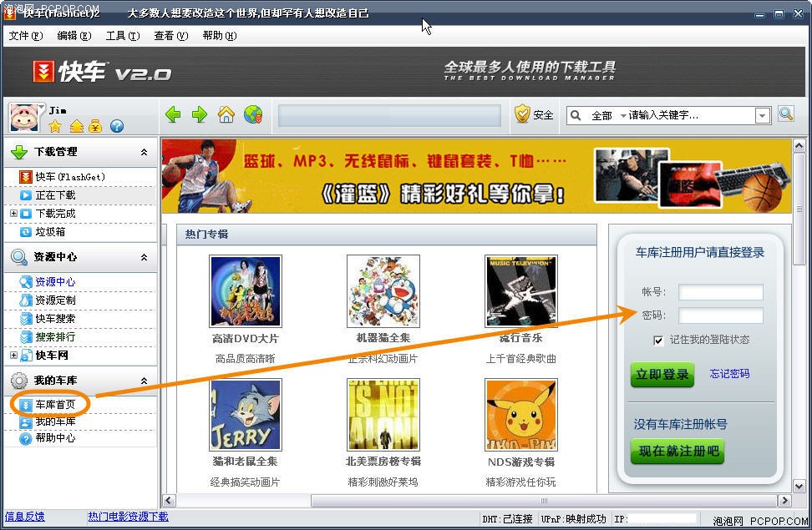Open 车库首页 in sidebar

pos(55,404)
